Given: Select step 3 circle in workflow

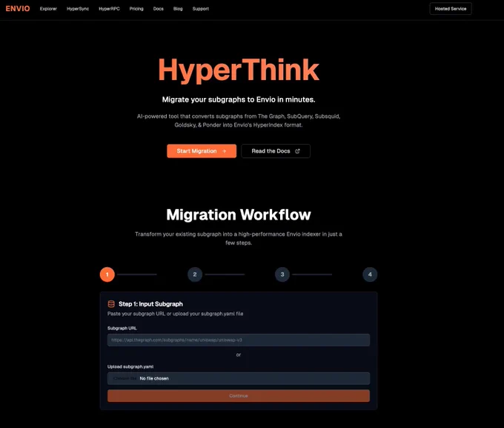Looking at the screenshot, I should coord(282,274).
